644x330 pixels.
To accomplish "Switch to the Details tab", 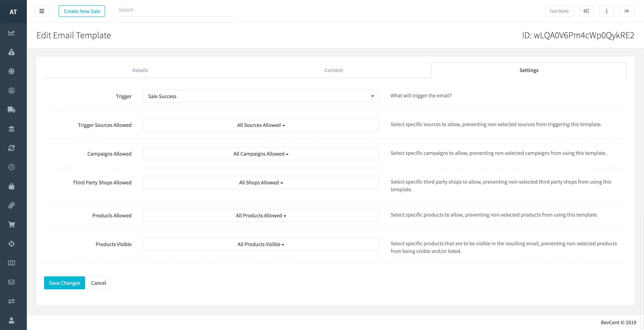I will tap(140, 70).
